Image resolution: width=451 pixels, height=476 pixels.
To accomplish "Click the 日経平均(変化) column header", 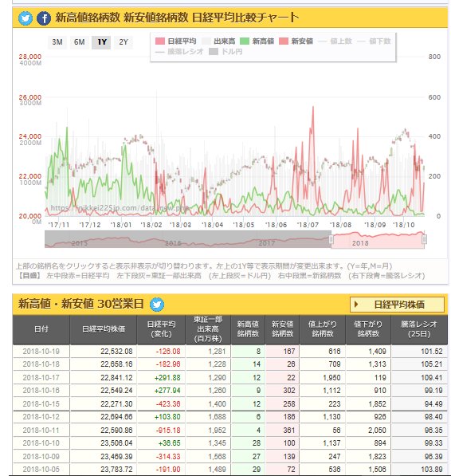I will click(x=161, y=329).
